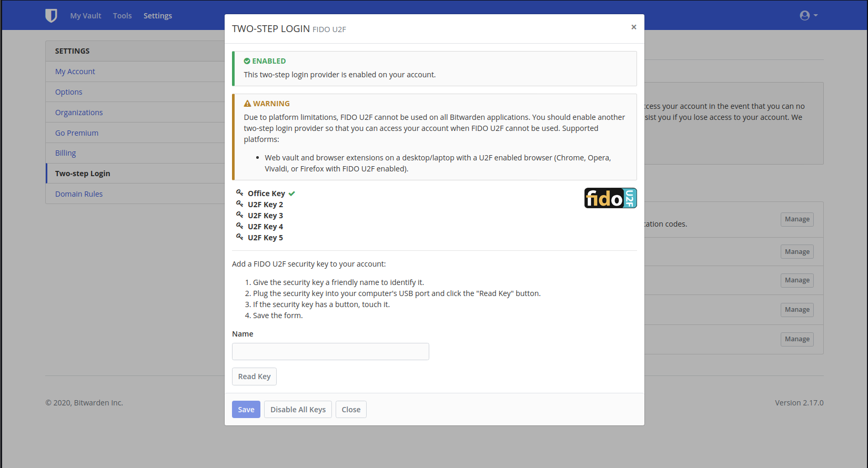This screenshot has height=468, width=868.
Task: Click the WARNING triangle icon
Action: coord(247,104)
